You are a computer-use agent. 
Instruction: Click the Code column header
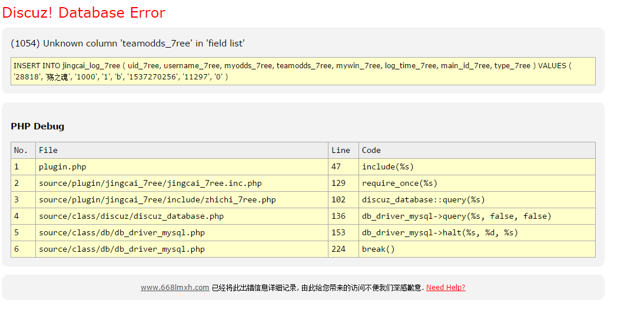point(371,151)
